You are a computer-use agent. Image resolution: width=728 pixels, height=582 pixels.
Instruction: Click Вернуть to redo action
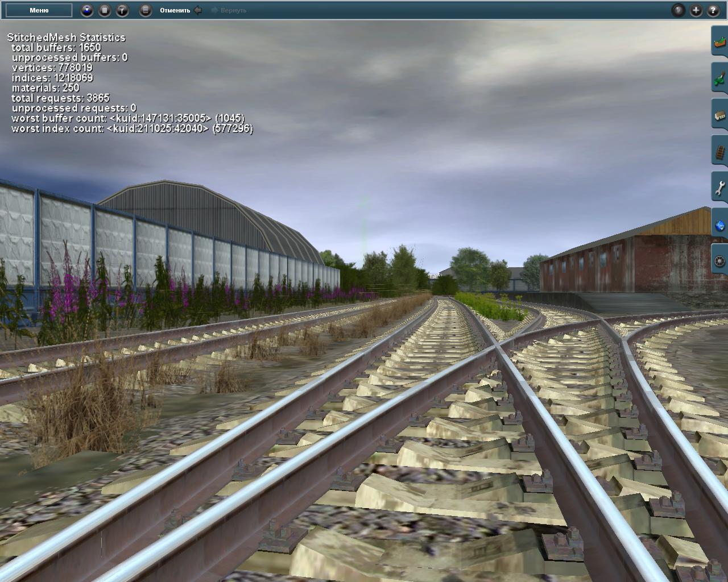229,10
